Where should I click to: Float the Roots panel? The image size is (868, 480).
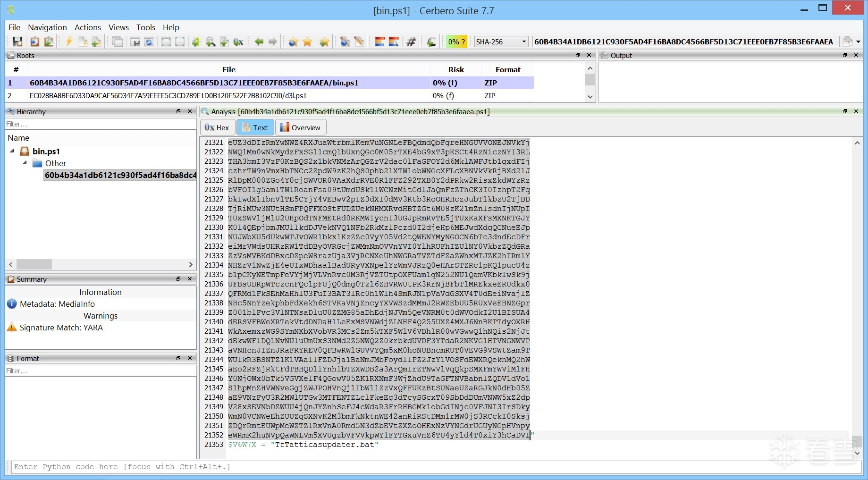578,55
